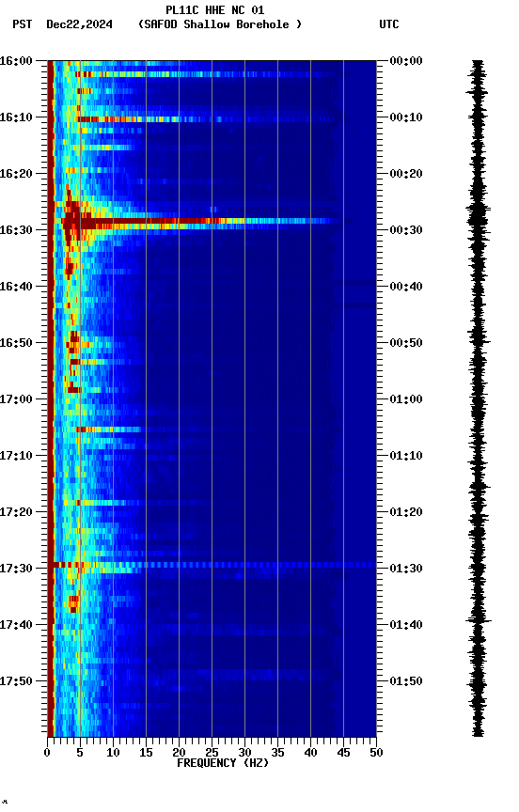Click the 00:20 UTC time label
The image size is (519, 812).
click(x=406, y=174)
